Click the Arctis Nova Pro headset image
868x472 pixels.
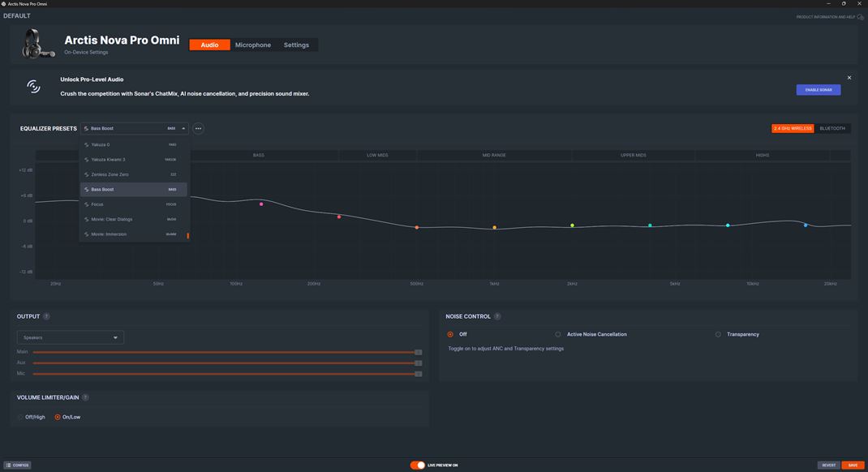pyautogui.click(x=37, y=44)
